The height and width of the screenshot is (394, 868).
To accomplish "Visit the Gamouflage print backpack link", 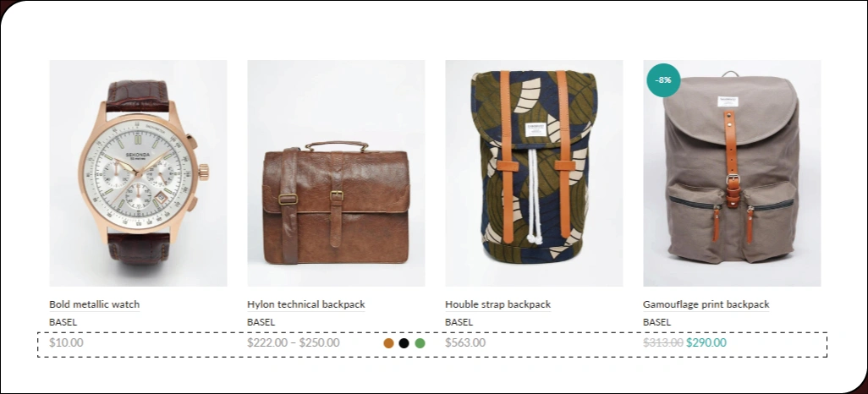I will click(x=706, y=304).
